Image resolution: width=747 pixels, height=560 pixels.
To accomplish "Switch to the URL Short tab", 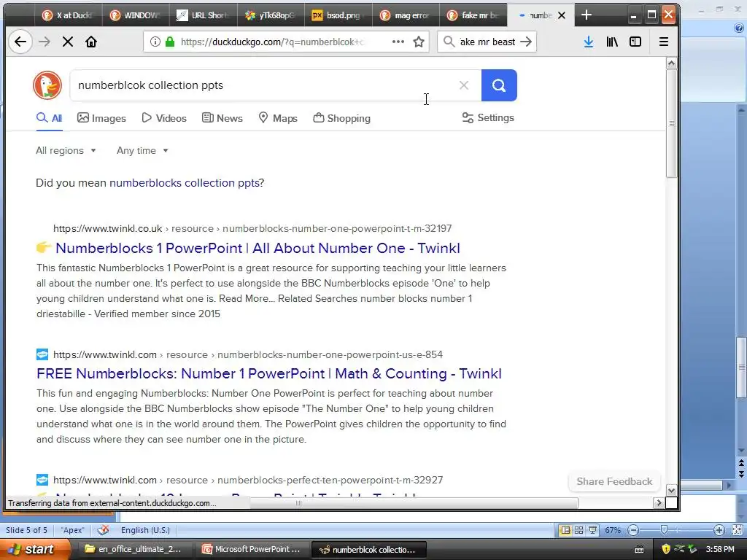I will click(x=203, y=15).
